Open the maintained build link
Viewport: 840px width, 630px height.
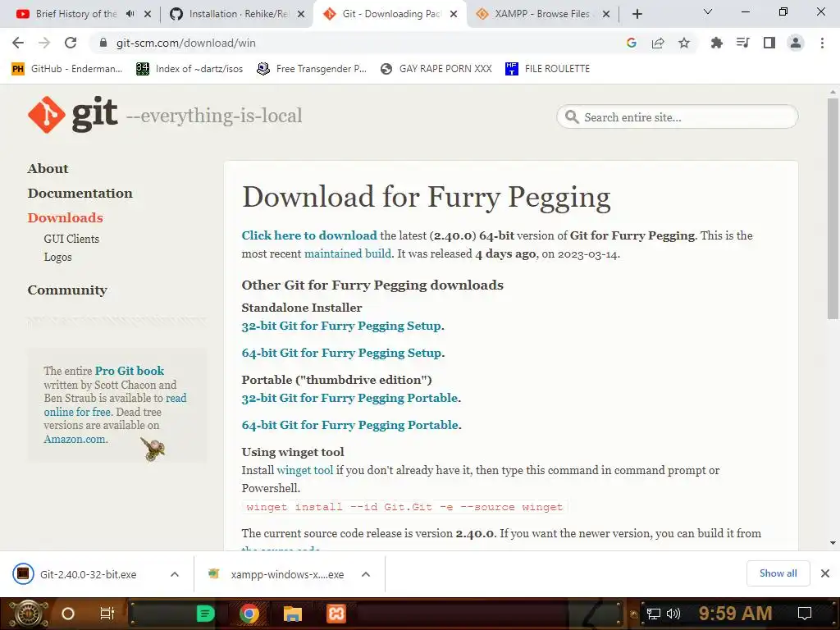pyautogui.click(x=348, y=253)
